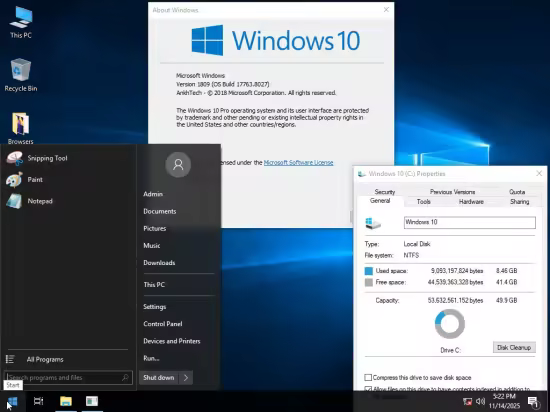Screen dimensions: 550x412
Task: Switch to the Quota tab
Action: 517,192
